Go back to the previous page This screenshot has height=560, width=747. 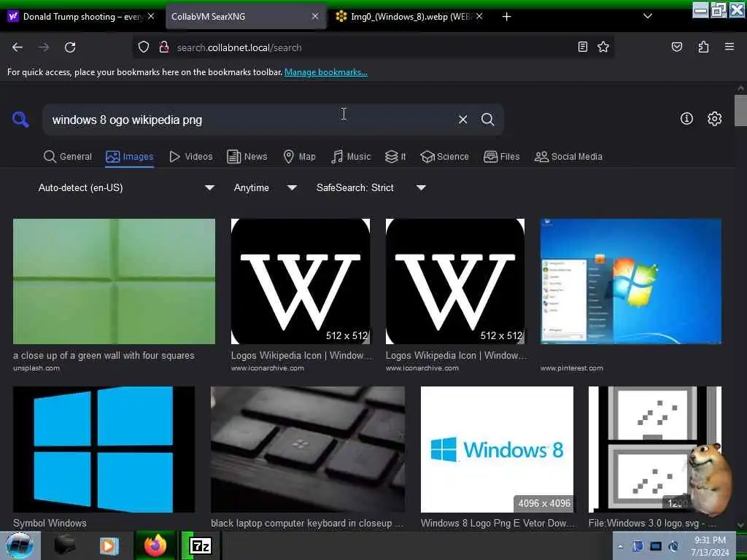[18, 47]
